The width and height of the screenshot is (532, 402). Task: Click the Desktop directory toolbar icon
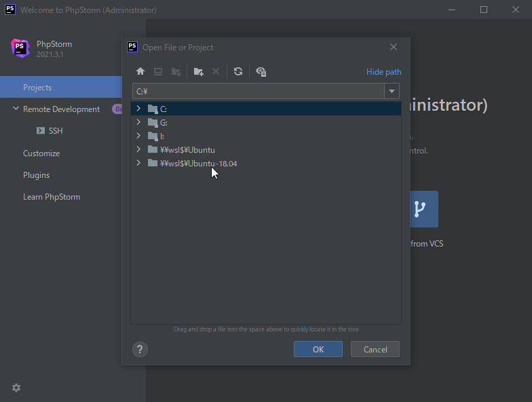tap(158, 71)
